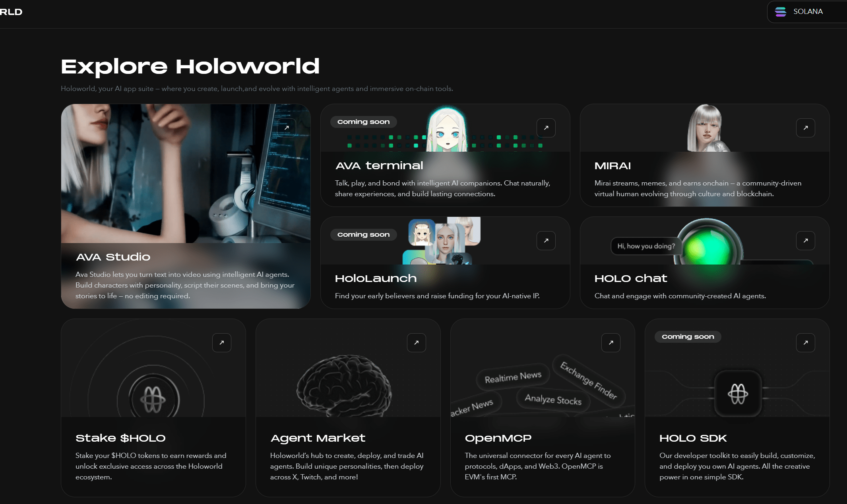
Task: Click AVA terminal card's external arrow icon
Action: (546, 128)
